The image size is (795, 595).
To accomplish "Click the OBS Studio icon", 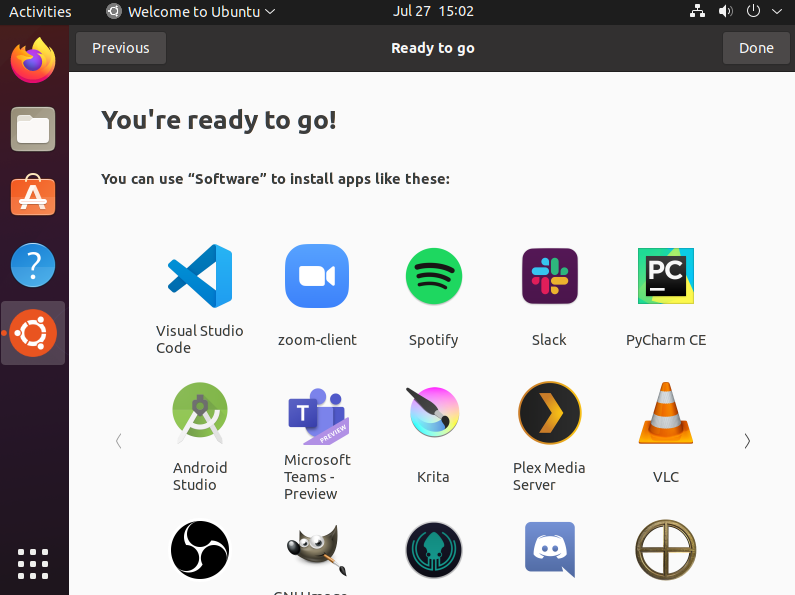I will tap(200, 550).
